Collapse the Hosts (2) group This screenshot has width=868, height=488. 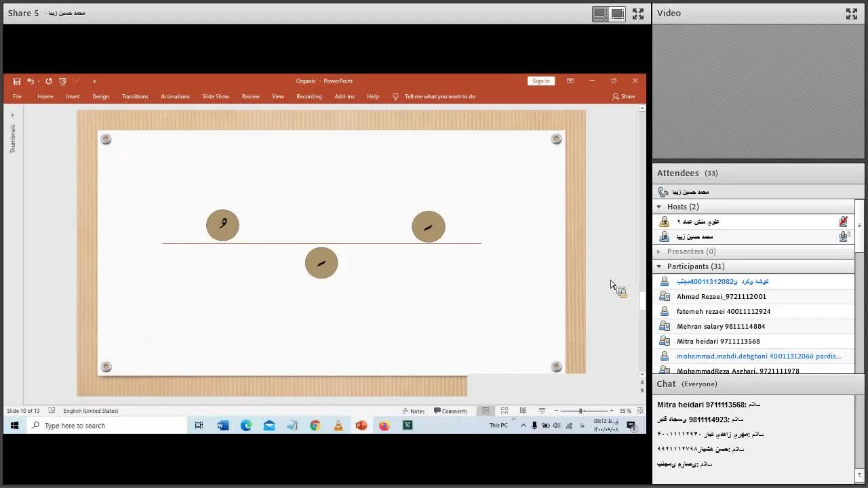(x=659, y=207)
